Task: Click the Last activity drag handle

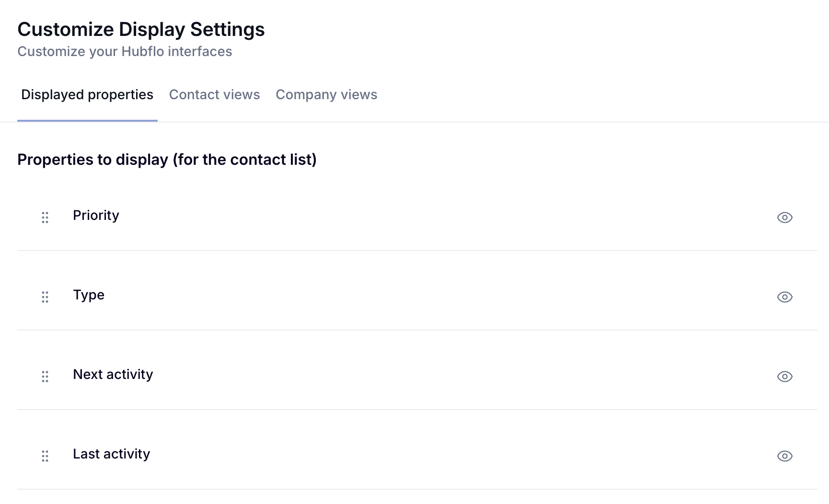Action: click(x=45, y=456)
